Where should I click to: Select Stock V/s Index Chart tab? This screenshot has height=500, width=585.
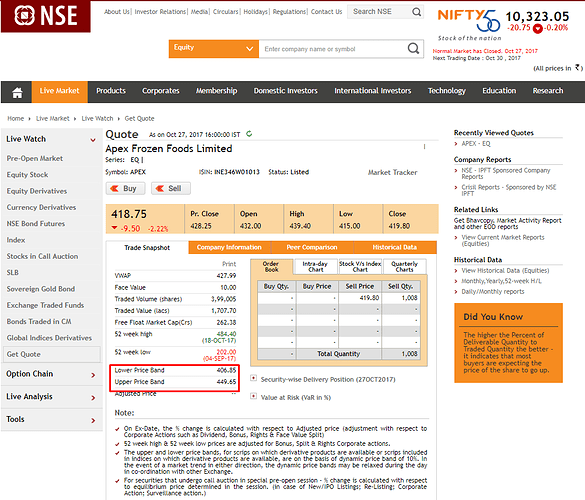(x=360, y=266)
